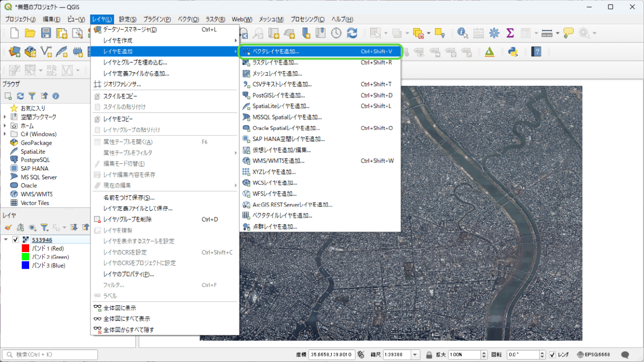Collapse the 533946 layer tree arrow
This screenshot has width=644, height=362.
click(6, 239)
